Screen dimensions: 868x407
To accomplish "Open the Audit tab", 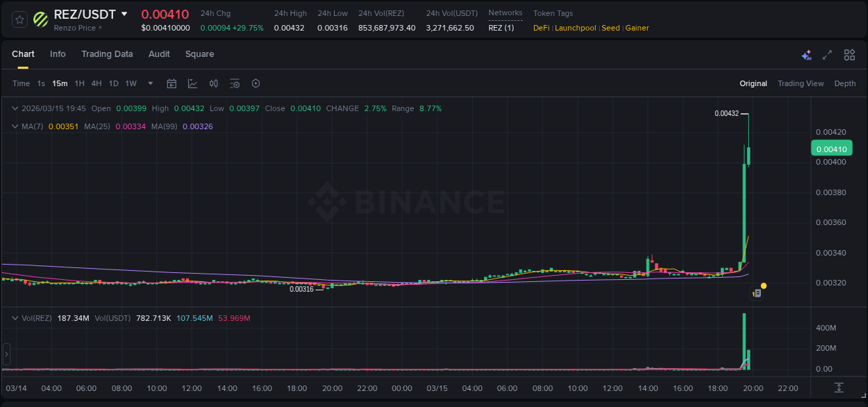I will point(159,54).
